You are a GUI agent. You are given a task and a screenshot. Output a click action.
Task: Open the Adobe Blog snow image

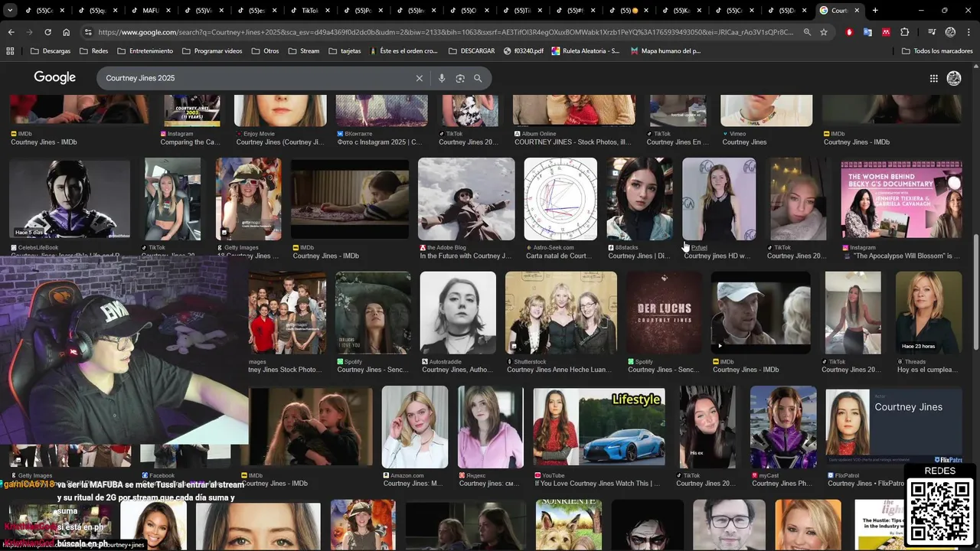tap(466, 199)
